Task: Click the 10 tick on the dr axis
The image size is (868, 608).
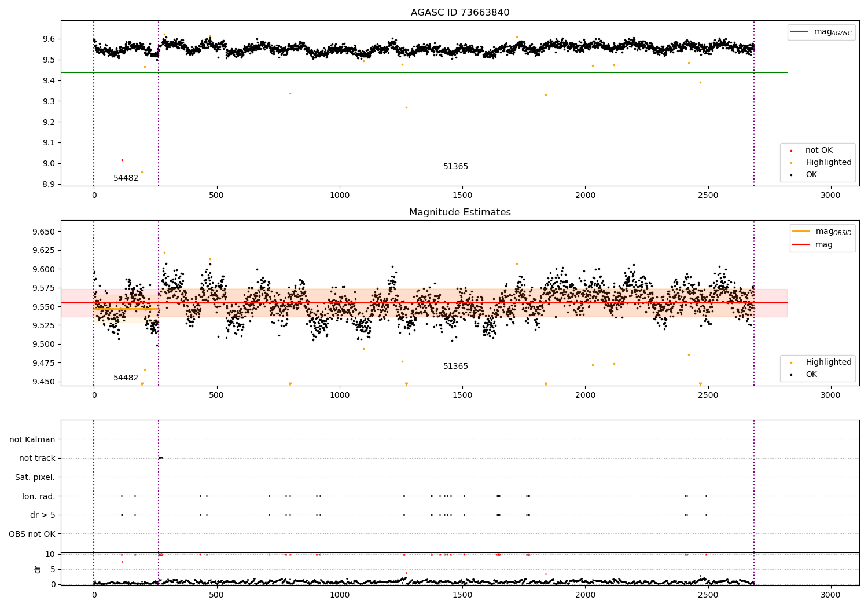Action: pos(50,555)
